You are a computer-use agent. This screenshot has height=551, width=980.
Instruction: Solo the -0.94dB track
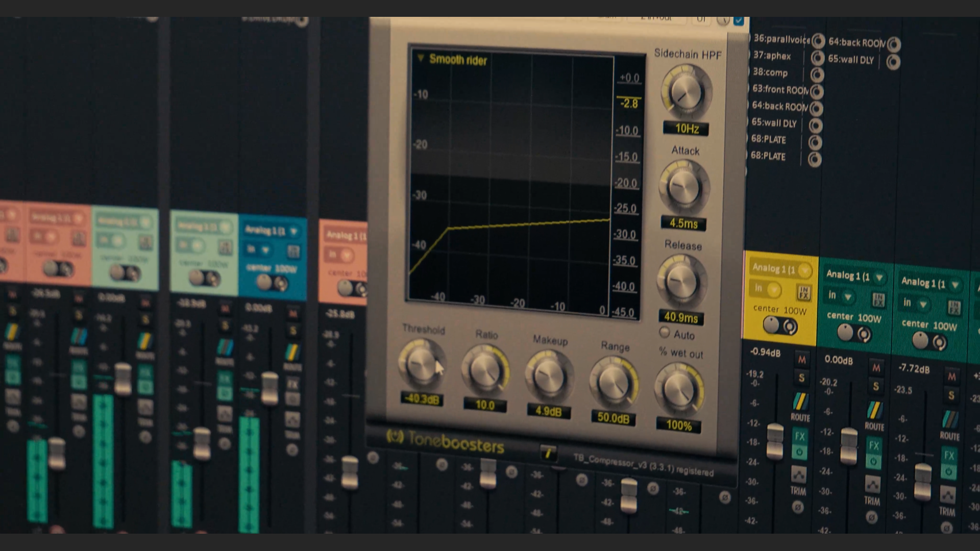pos(801,378)
